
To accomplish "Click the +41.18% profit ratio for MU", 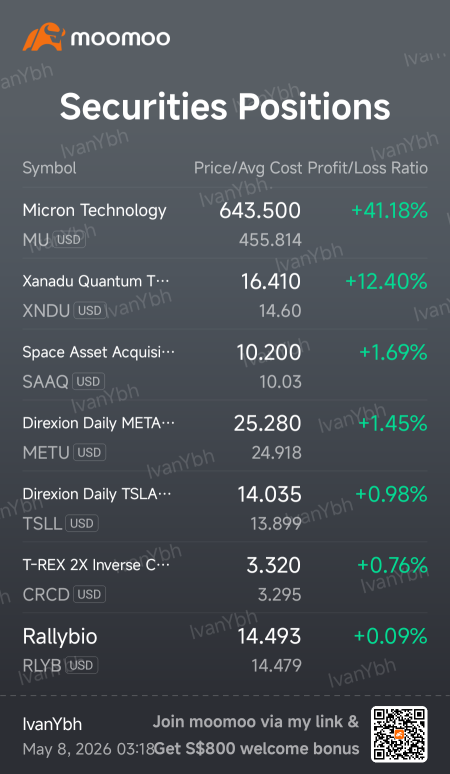I will point(389,211).
